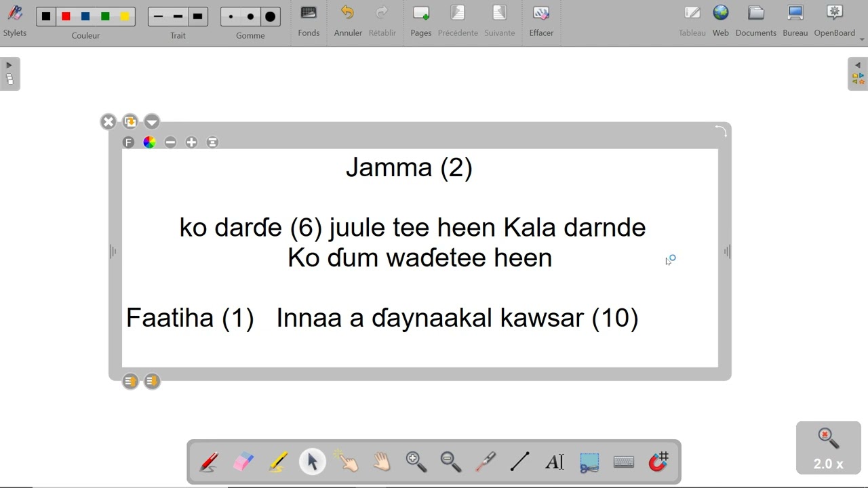Open the font chooser F button
The width and height of the screenshot is (868, 488).
[128, 142]
